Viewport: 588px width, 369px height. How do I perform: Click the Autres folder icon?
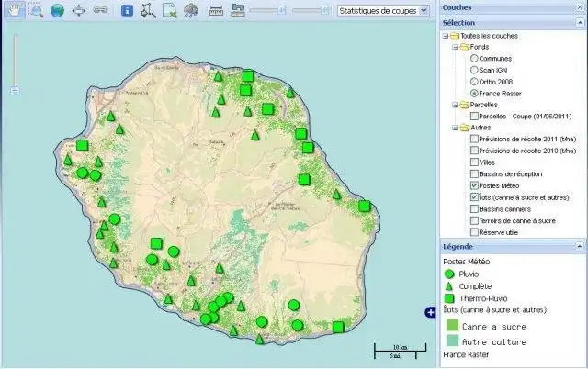[x=465, y=128]
